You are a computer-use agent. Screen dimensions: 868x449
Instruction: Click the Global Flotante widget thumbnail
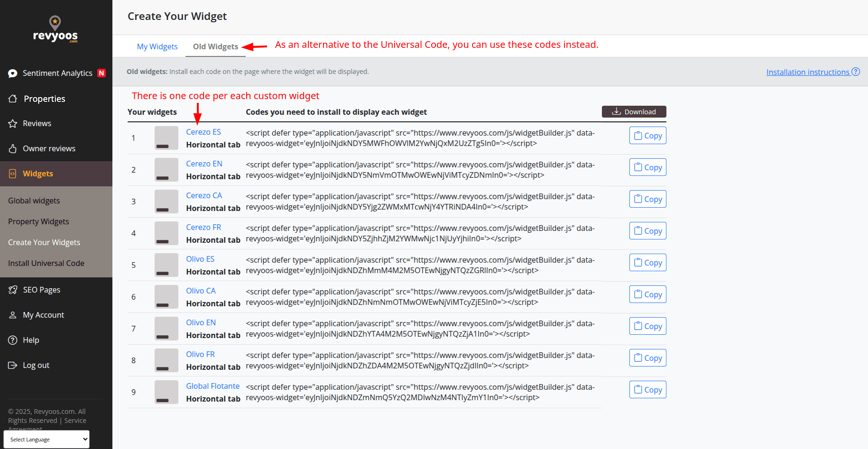(x=166, y=392)
